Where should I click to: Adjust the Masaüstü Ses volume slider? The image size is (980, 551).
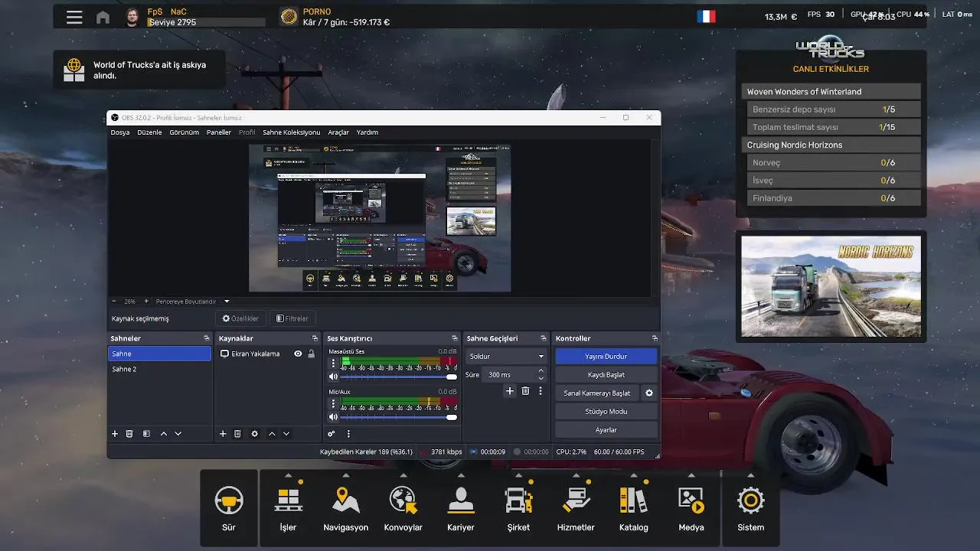click(x=397, y=377)
